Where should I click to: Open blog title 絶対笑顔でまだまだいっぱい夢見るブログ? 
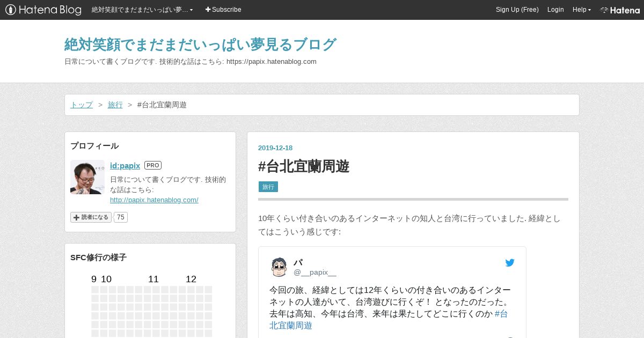[x=200, y=45]
